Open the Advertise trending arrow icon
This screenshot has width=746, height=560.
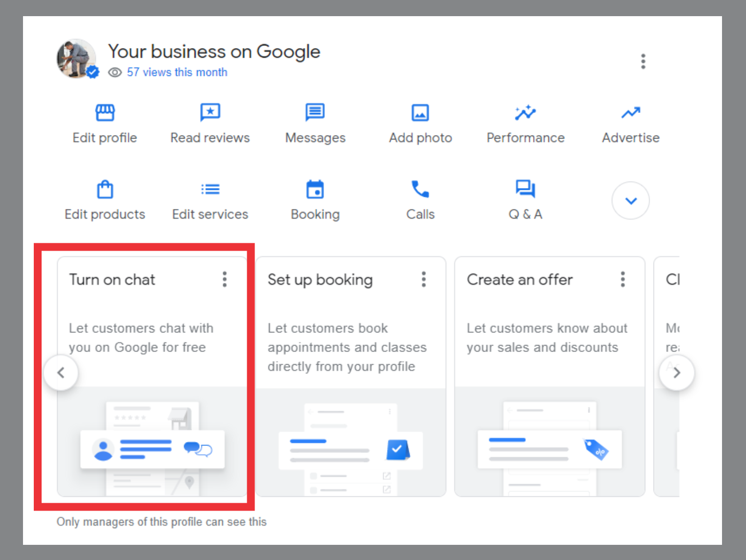(630, 113)
